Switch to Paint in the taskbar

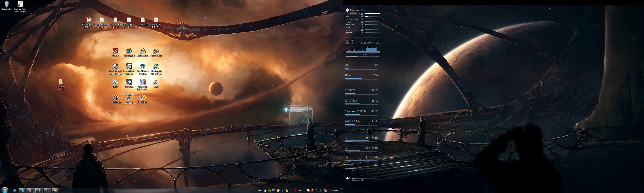[x=55, y=190]
